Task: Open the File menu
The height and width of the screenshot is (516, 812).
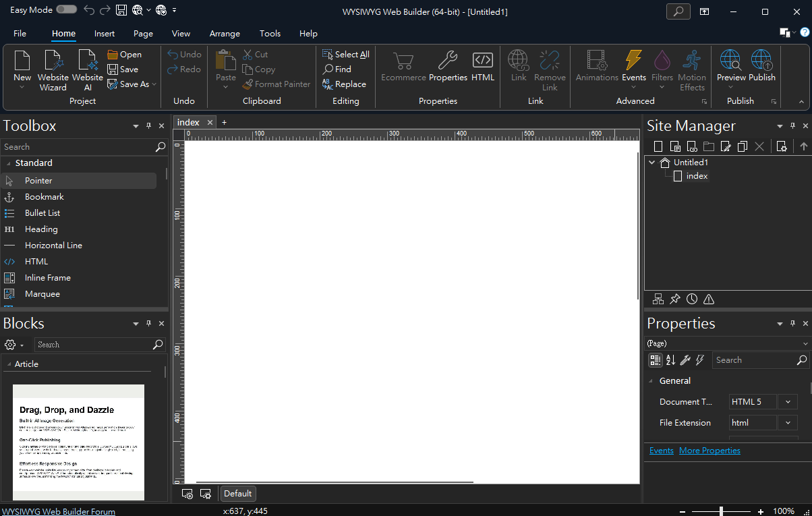Action: click(x=20, y=34)
